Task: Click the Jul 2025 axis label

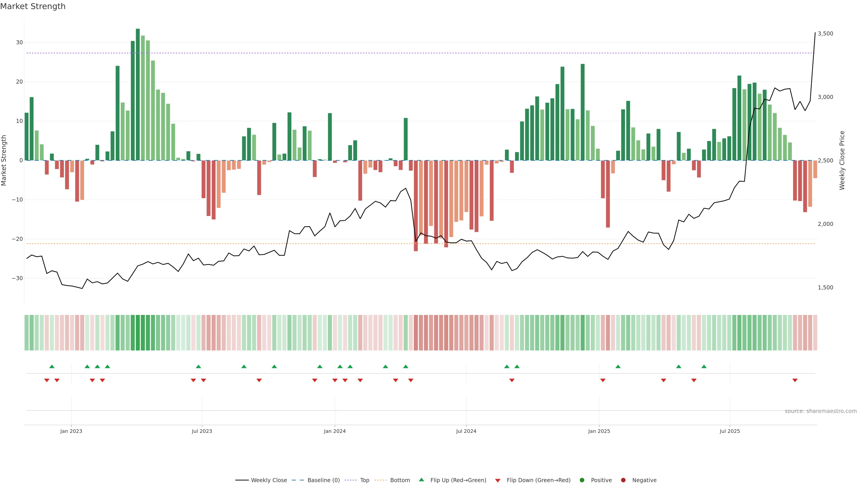Action: pos(729,431)
